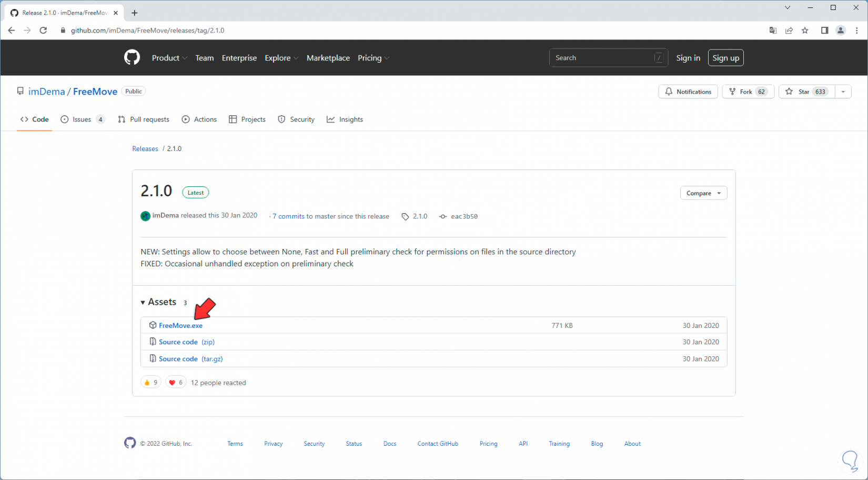Screen dimensions: 868x480
Task: Go back with the browser back arrow
Action: [12, 31]
